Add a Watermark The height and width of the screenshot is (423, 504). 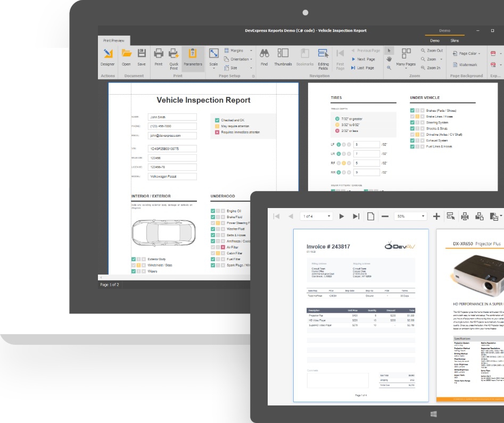click(465, 64)
